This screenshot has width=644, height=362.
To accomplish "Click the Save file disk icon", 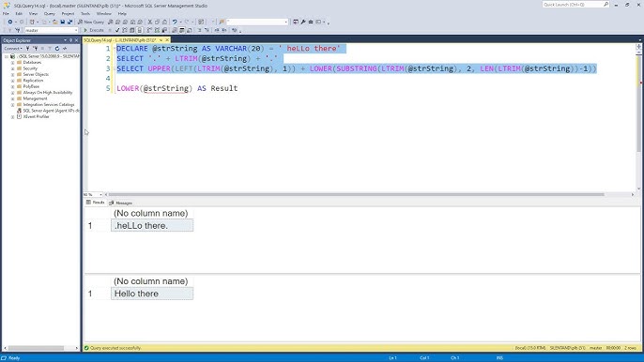I will [62, 22].
